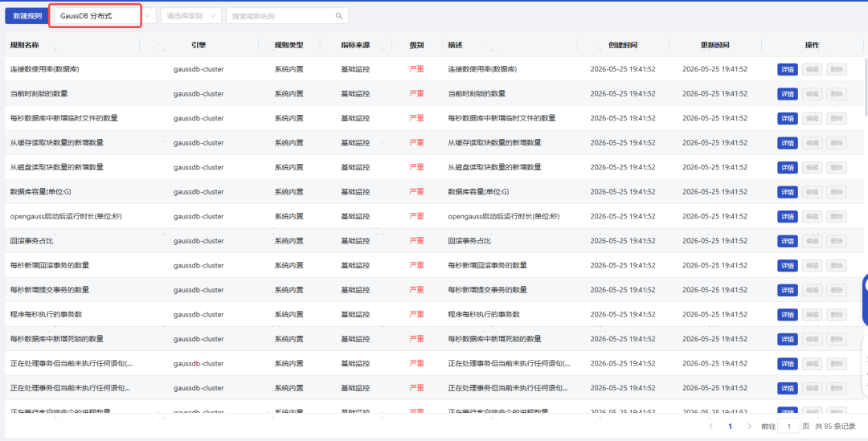Click 共 85 条记录 total count text
Screen dimensions: 868x441
point(835,426)
